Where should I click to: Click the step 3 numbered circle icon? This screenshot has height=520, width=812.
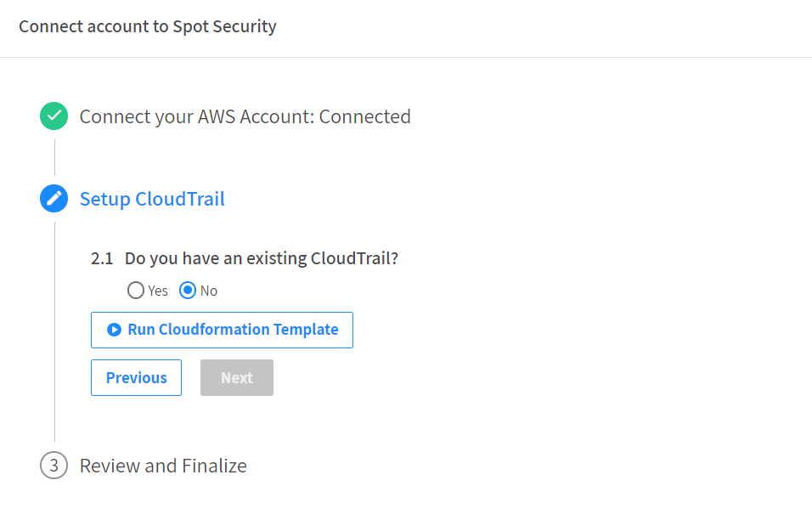pyautogui.click(x=54, y=466)
